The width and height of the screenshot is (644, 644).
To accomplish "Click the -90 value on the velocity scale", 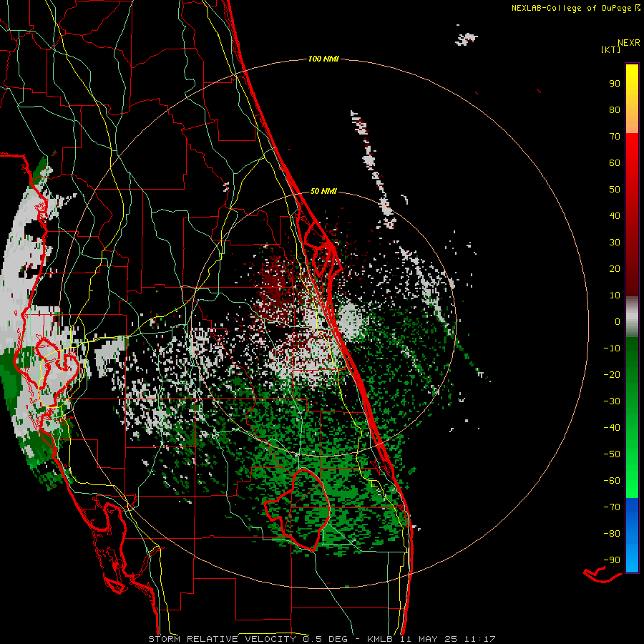I will tap(612, 560).
